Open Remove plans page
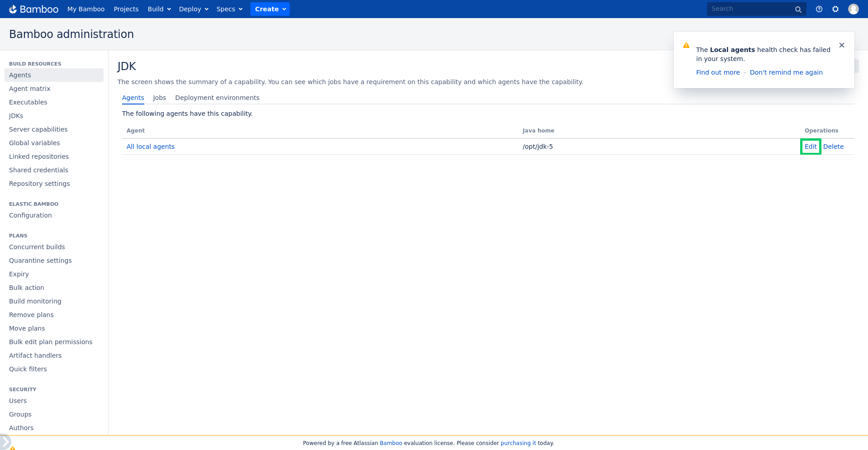This screenshot has width=868, height=450. (x=54, y=315)
